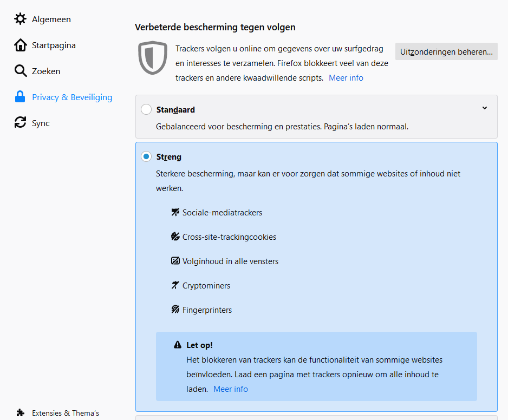Click the tracking protection shield icon

tap(153, 57)
